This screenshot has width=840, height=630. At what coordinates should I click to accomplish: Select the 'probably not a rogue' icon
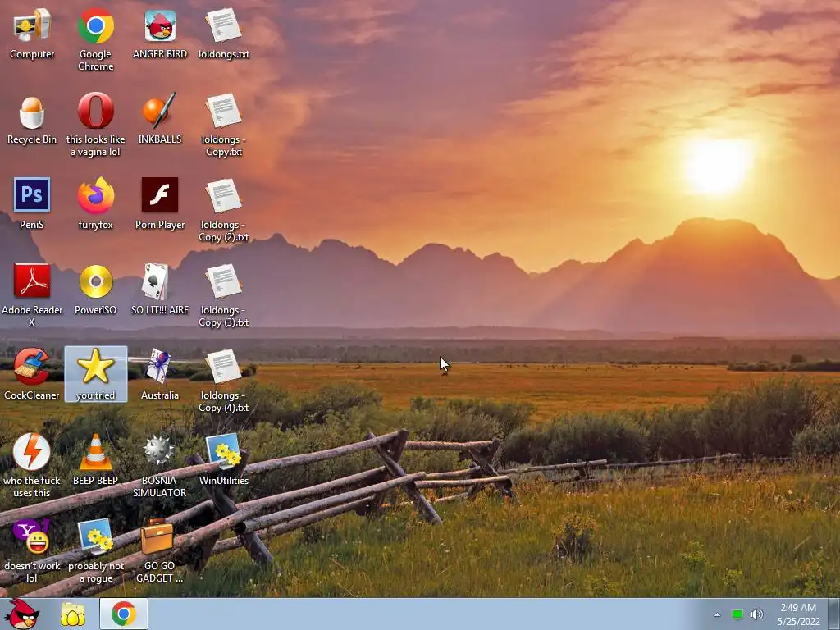[x=95, y=551]
